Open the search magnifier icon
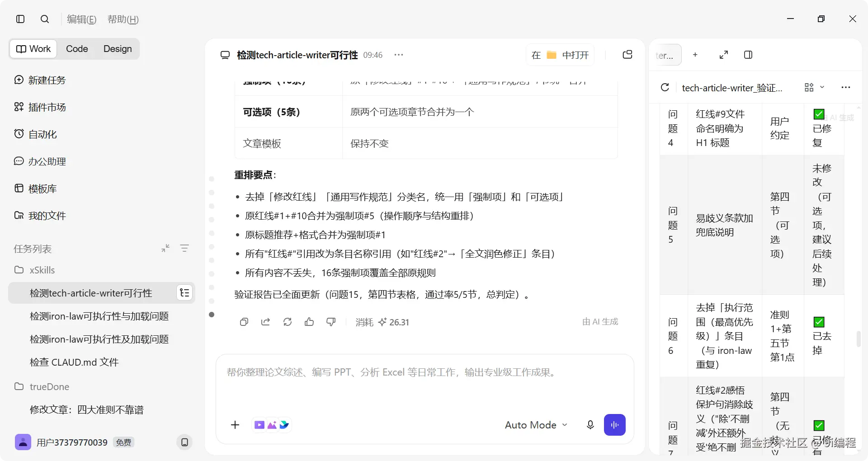 coord(45,19)
